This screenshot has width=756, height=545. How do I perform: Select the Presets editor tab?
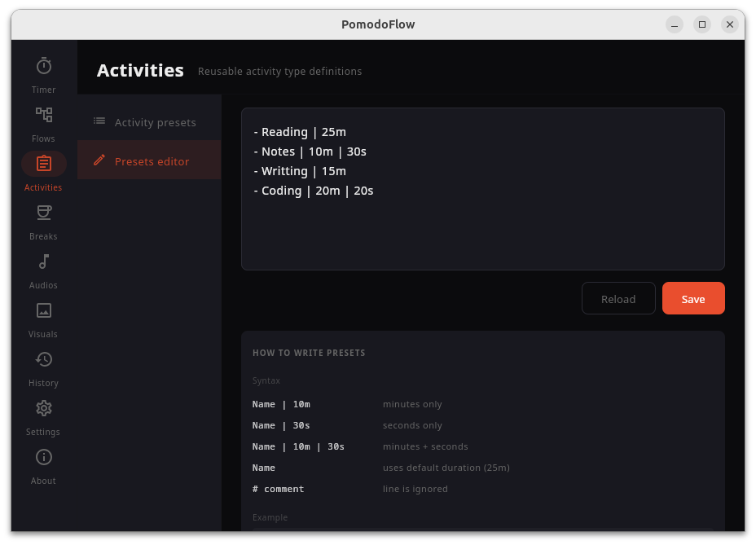(x=152, y=160)
